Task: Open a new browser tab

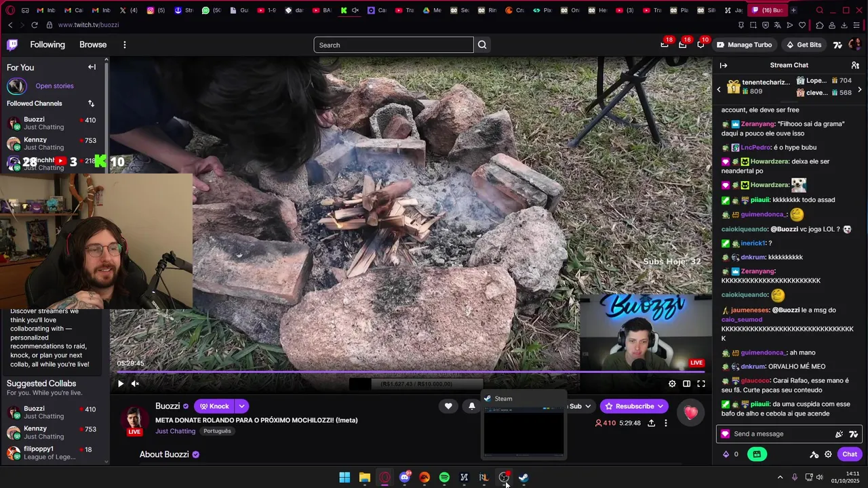Action: (793, 10)
